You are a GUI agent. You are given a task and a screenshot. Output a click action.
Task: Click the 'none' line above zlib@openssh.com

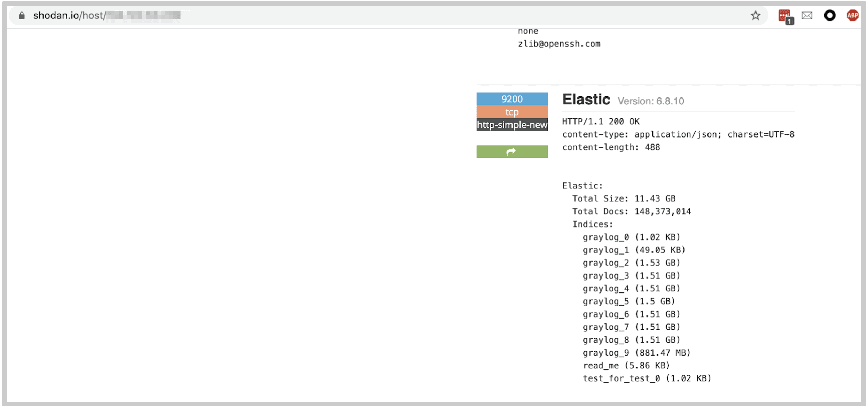click(x=528, y=31)
